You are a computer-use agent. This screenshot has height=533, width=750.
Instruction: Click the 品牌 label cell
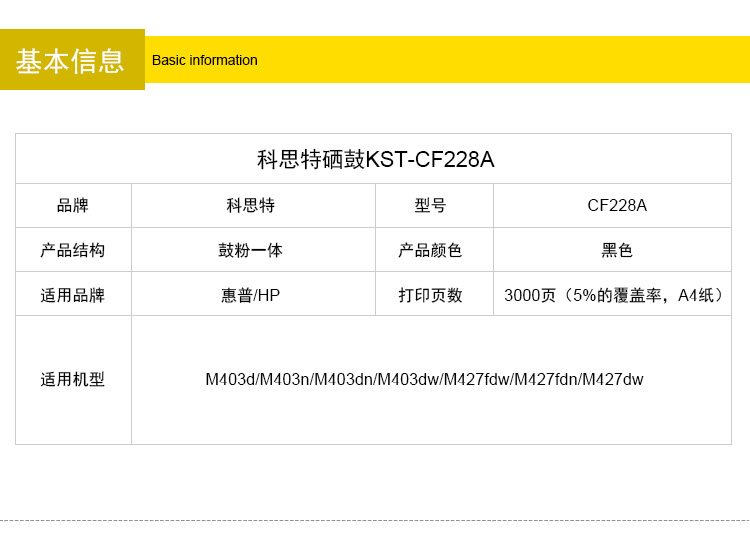(73, 205)
